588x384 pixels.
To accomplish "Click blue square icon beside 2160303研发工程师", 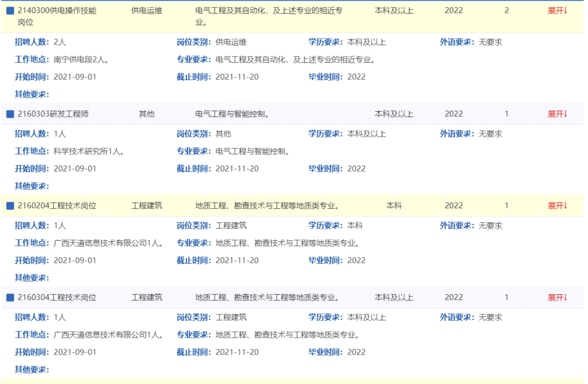I will [x=10, y=114].
